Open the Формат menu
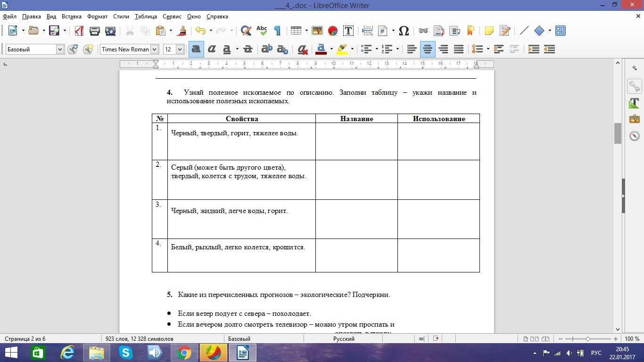Viewport: 644px width, 362px height. [97, 16]
